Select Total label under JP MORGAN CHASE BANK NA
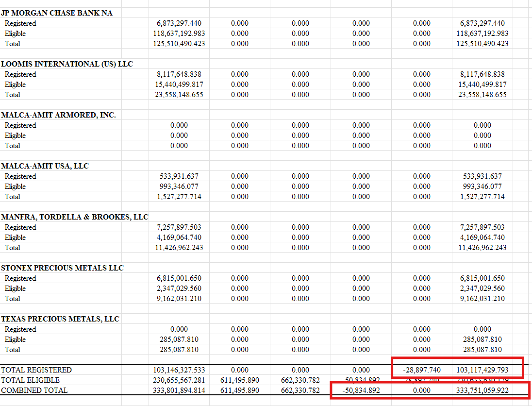 (x=13, y=43)
